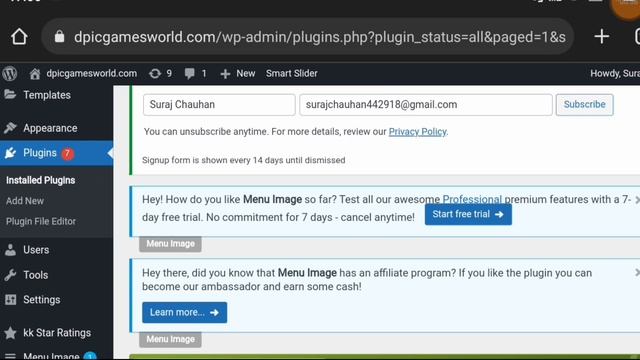Open the Privacy Policy link

(x=417, y=132)
